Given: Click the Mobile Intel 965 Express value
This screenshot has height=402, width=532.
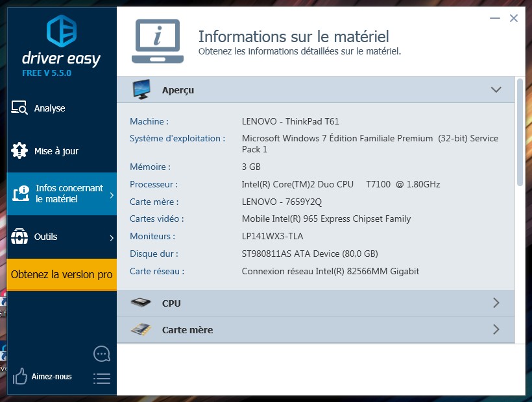Looking at the screenshot, I should (326, 219).
